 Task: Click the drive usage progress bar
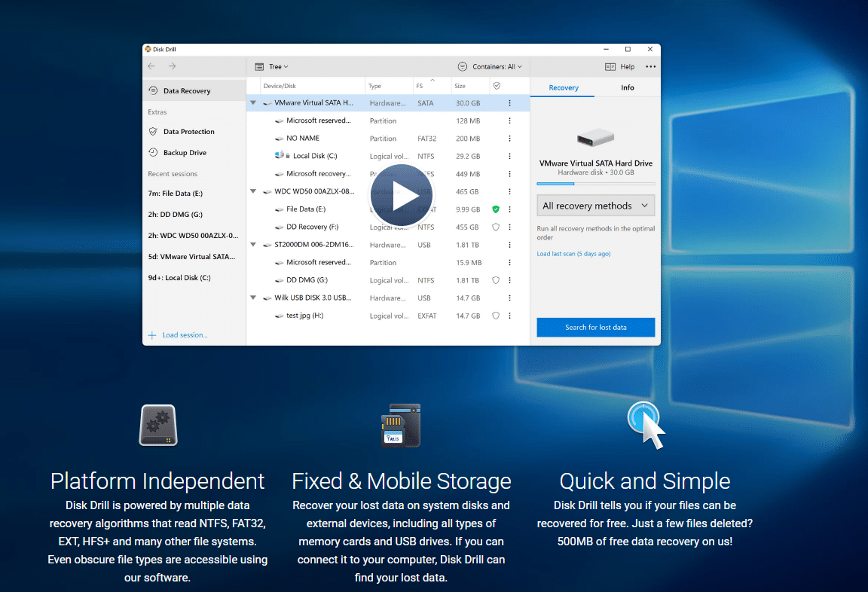(596, 184)
